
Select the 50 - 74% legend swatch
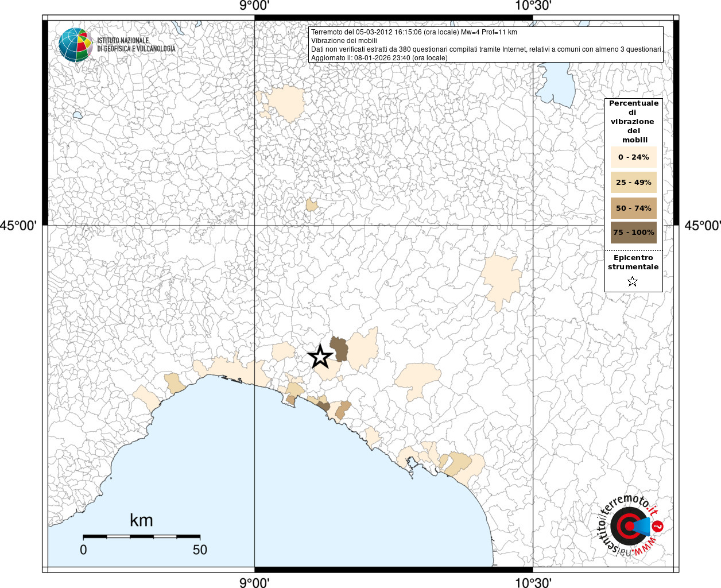click(634, 208)
